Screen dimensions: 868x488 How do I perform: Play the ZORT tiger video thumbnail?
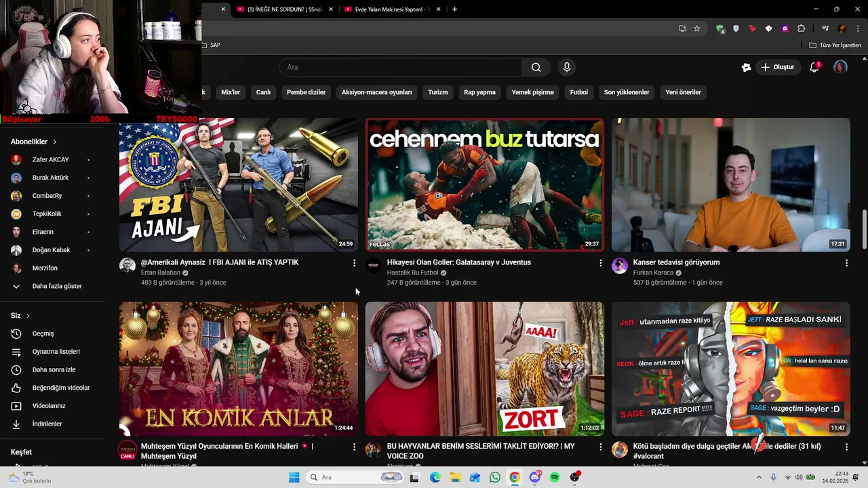[485, 369]
